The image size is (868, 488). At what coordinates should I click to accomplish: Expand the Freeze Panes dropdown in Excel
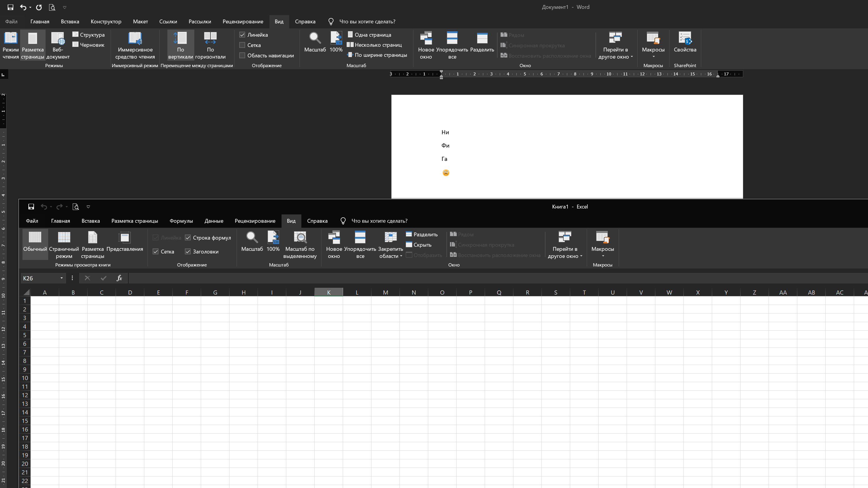click(391, 245)
